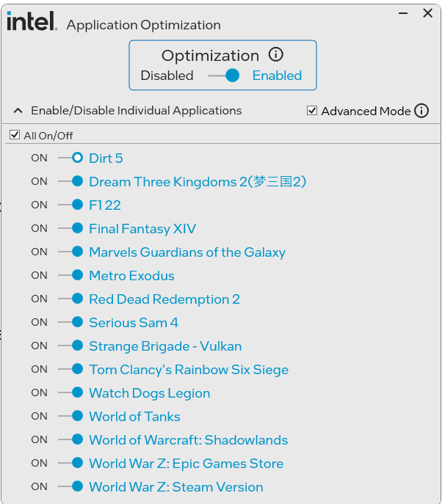Click the Disabled label for Optimization
This screenshot has width=442, height=504.
(x=167, y=76)
